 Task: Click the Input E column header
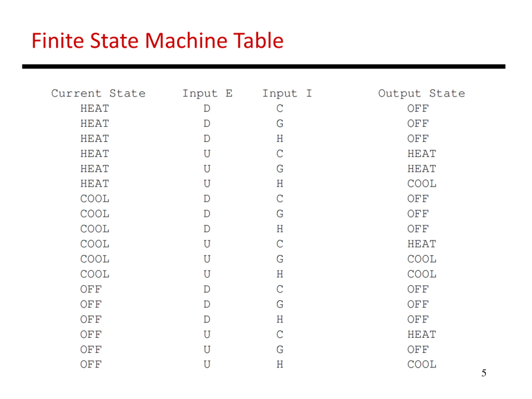(207, 94)
